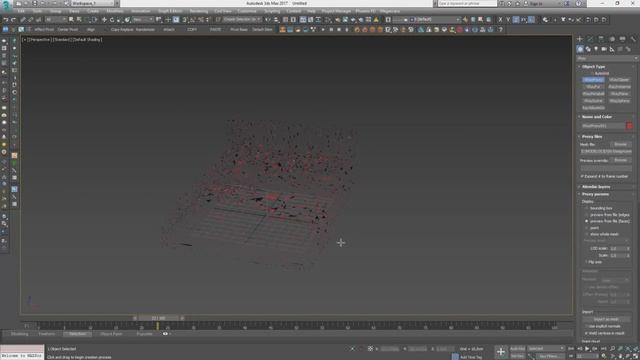Click the VRayFur object type button
The height and width of the screenshot is (360, 640).
pyautogui.click(x=593, y=87)
